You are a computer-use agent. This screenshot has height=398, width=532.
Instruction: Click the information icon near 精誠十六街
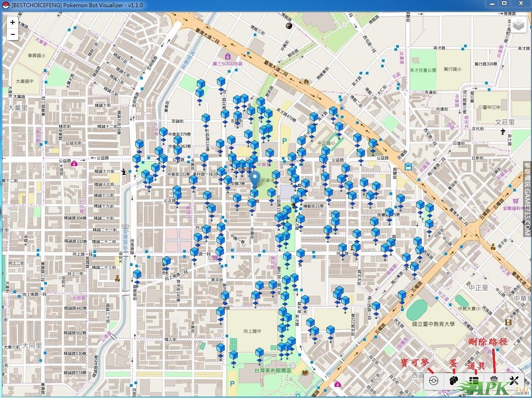coord(124,171)
